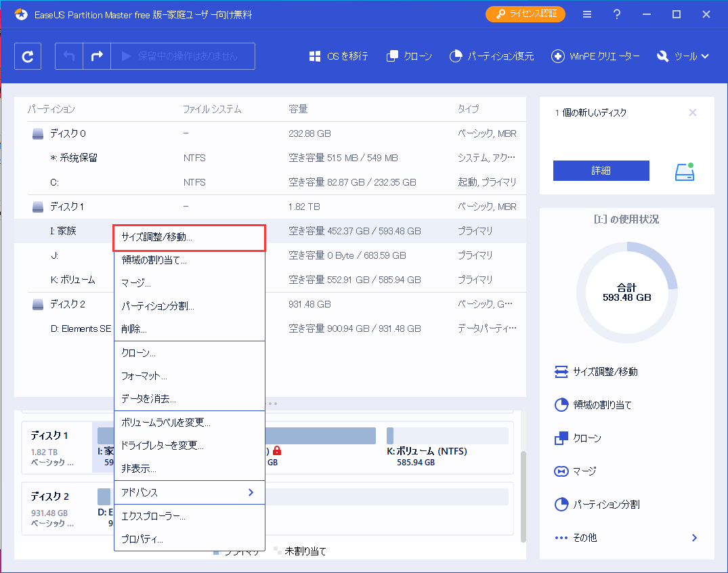Click the パーティション column header
This screenshot has height=573, width=728.
click(51, 109)
